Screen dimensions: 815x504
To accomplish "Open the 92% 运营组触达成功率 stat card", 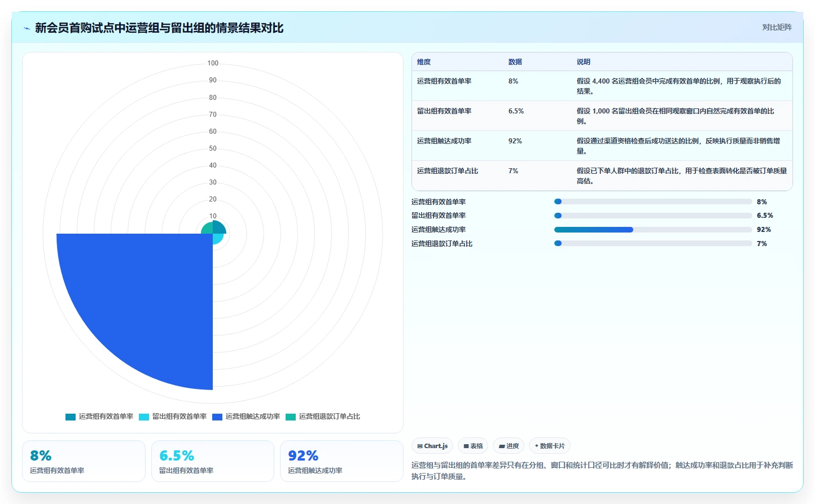I will (x=341, y=461).
